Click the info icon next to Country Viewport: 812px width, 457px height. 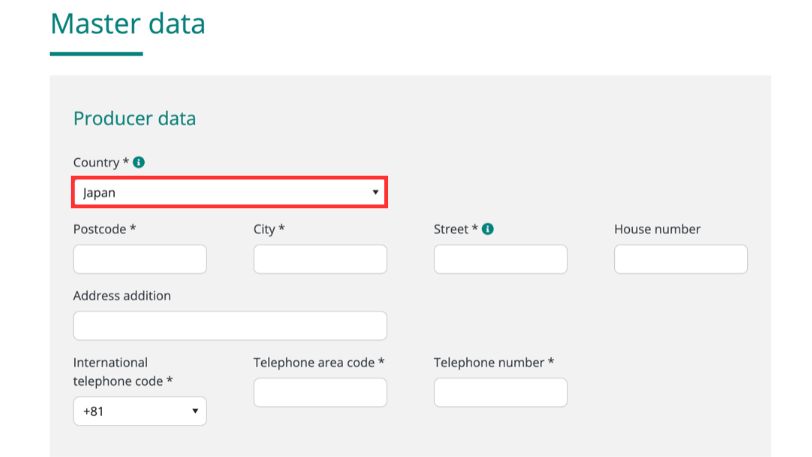[139, 162]
